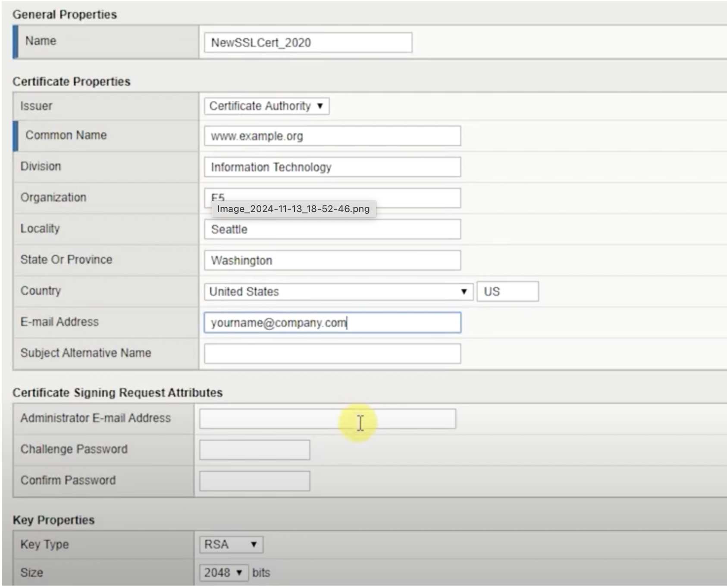727x588 pixels.
Task: Click the image filename tooltip
Action: [x=293, y=209]
